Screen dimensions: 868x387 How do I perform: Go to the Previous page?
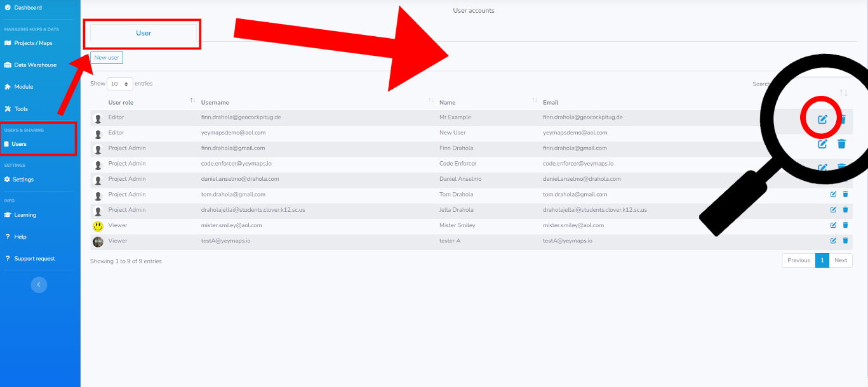[x=799, y=260]
